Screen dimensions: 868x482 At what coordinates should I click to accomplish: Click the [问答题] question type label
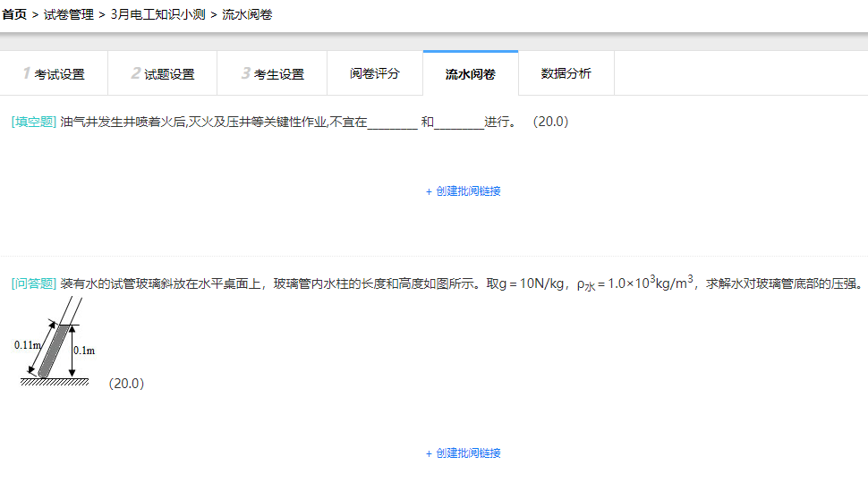[34, 284]
